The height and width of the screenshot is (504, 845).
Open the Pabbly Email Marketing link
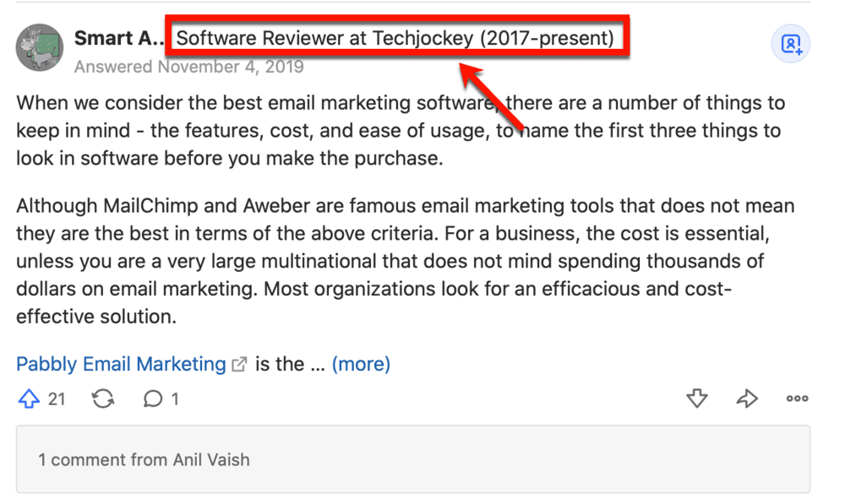(118, 363)
